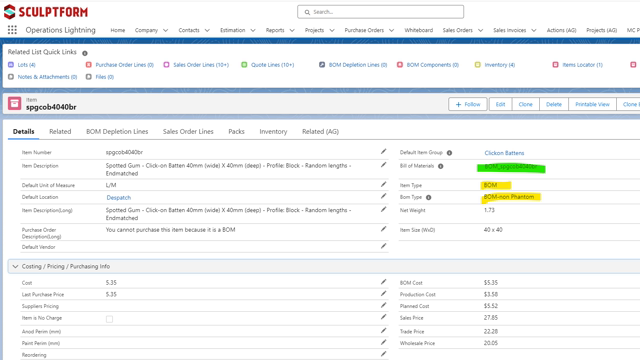Edit Default Vendor pencil icon
The image size is (640, 360).
coord(383,246)
